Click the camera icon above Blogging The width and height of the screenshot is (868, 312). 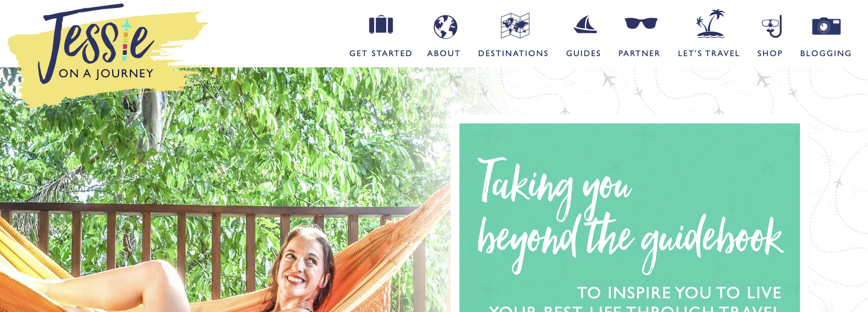coord(826,26)
